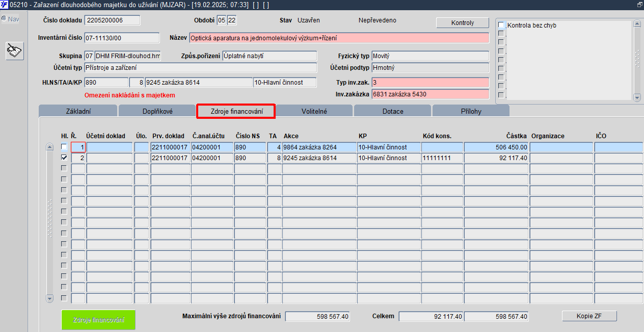Click Akce cell 9245 zakázka 8614 in table
Viewport: 644px width, 332px height.
click(319, 158)
